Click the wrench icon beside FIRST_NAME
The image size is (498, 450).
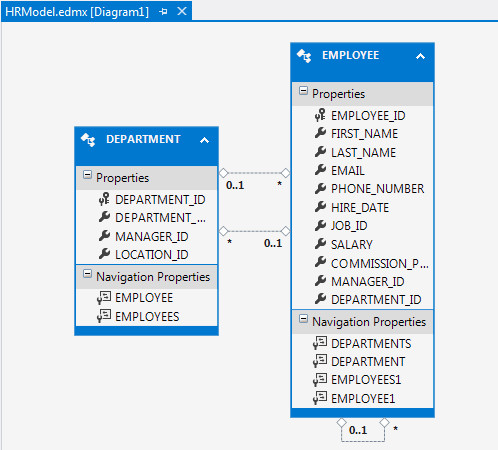(320, 133)
